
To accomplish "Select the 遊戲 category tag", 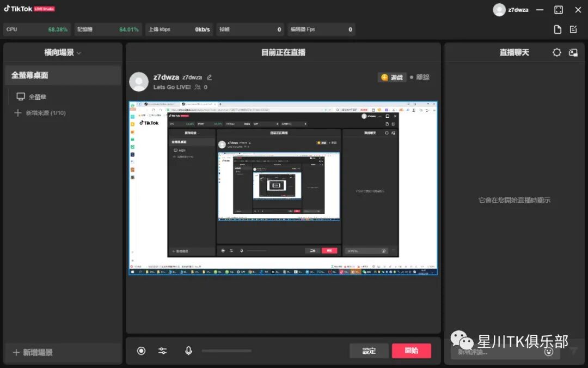I will (392, 77).
